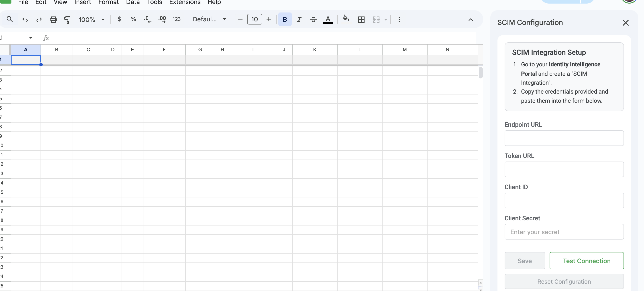Click the redo arrow icon
This screenshot has height=291, width=644.
coord(39,19)
